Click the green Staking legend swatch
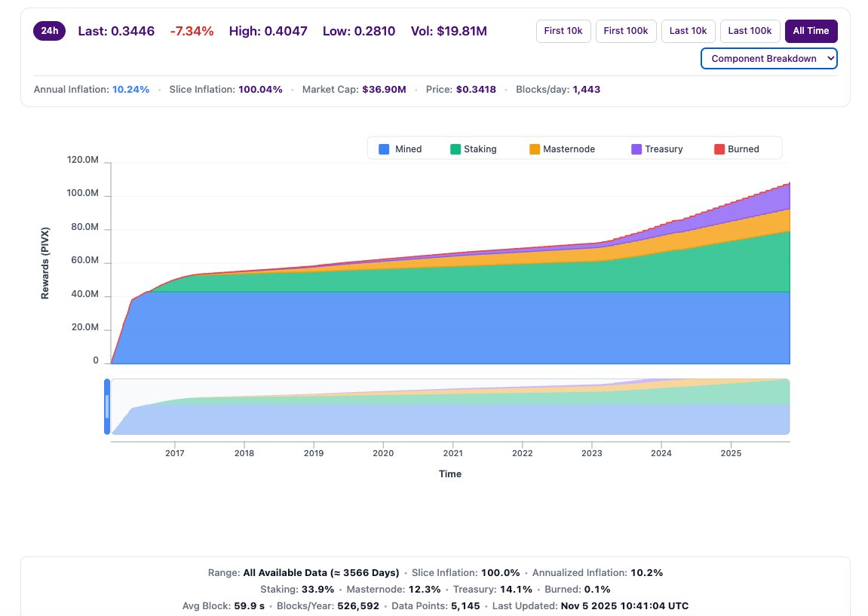The height and width of the screenshot is (616, 868). click(455, 149)
